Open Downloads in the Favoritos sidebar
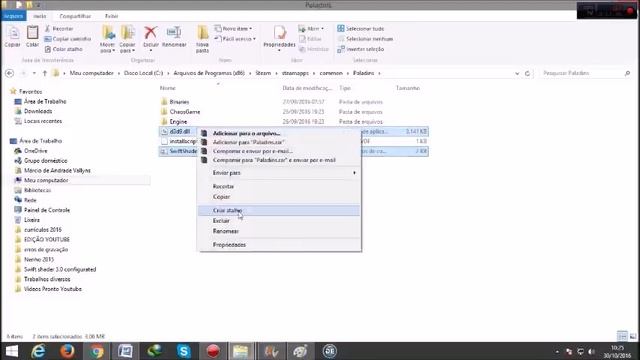 coord(38,111)
